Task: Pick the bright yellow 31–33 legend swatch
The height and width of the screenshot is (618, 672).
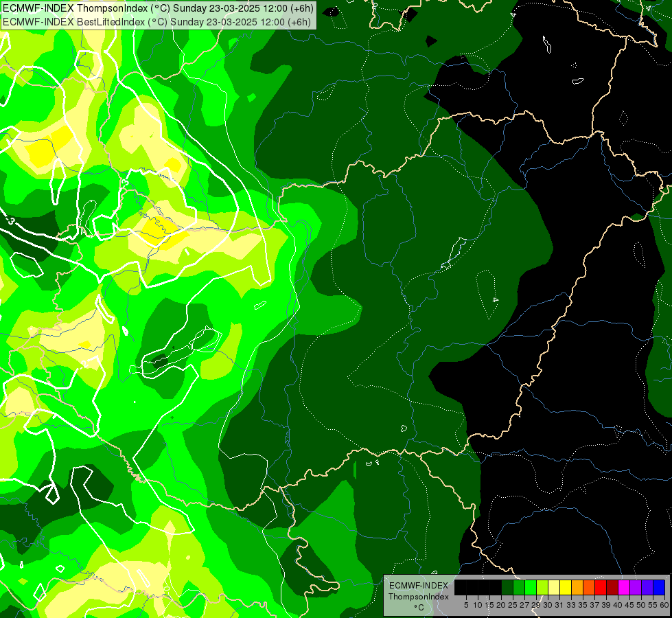Action: [x=566, y=587]
